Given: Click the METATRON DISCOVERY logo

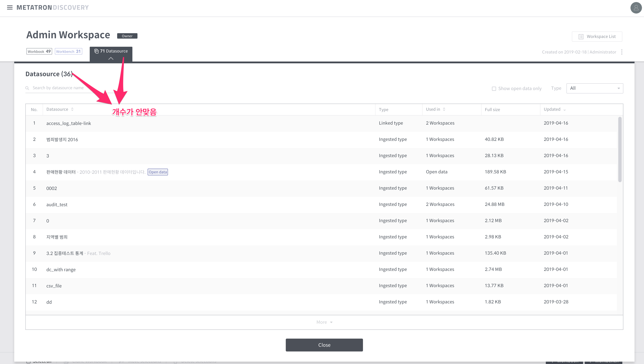Looking at the screenshot, I should pos(52,7).
